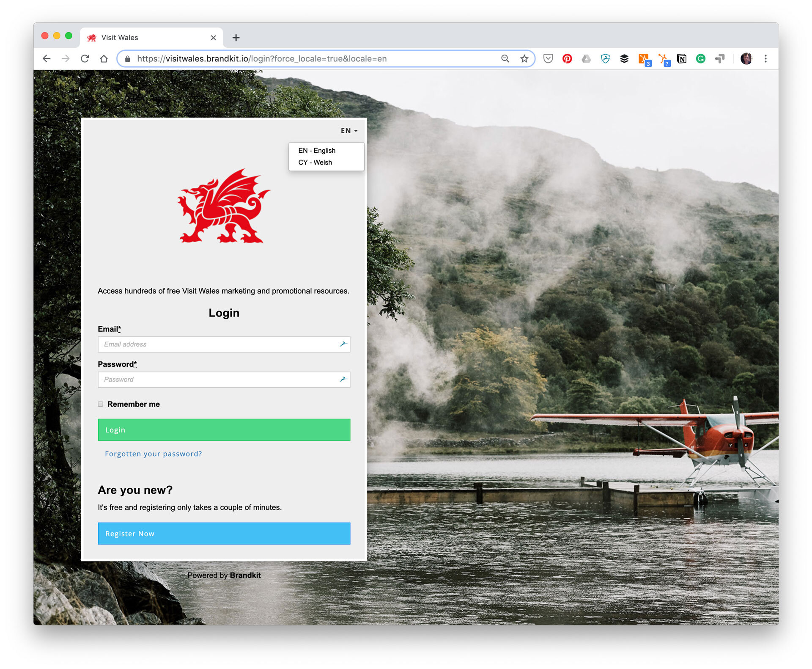Choose CY - Welsh language option

click(315, 162)
